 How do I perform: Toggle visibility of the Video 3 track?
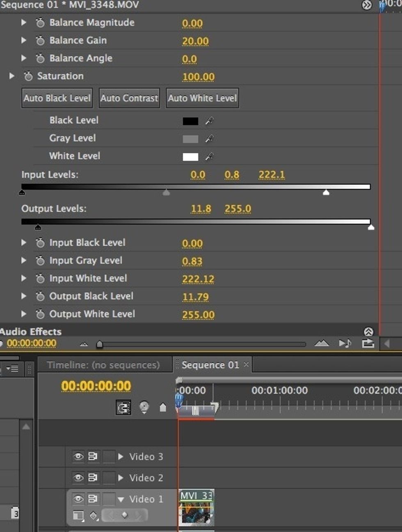(78, 457)
